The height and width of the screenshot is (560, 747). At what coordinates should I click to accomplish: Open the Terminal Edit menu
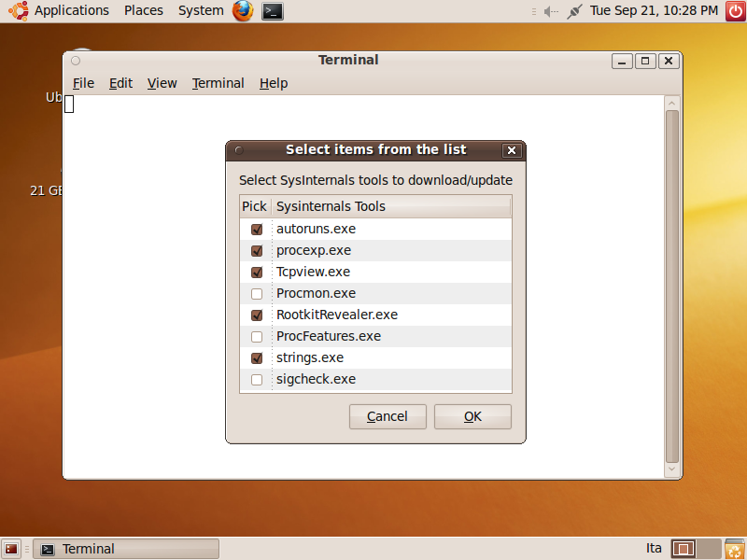pos(120,83)
